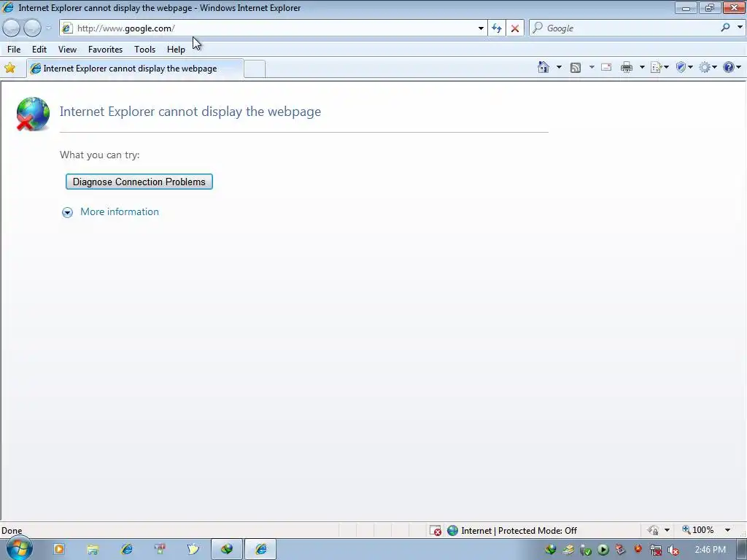The width and height of the screenshot is (747, 560).
Task: Click the RSS Feeds toolbar icon
Action: (x=576, y=68)
